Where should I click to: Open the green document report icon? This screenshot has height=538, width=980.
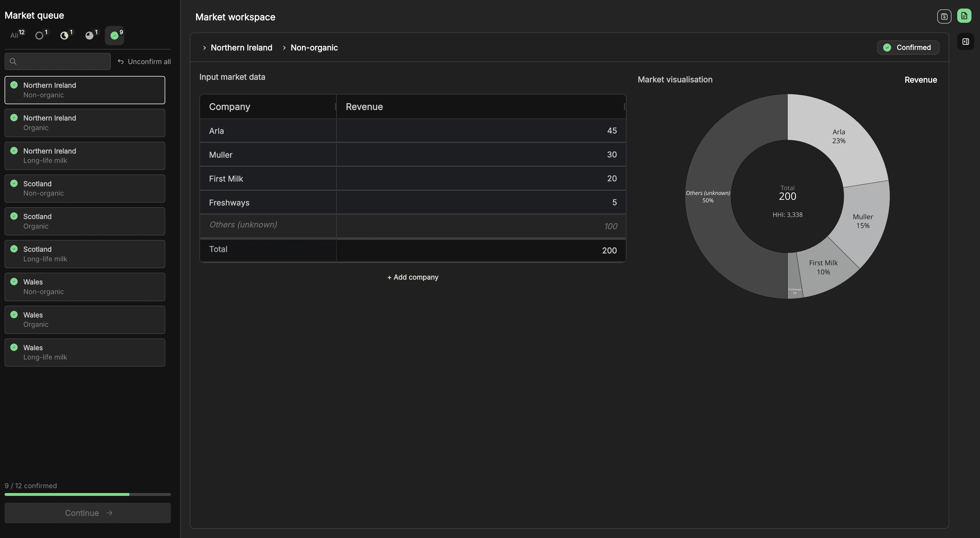(x=964, y=16)
